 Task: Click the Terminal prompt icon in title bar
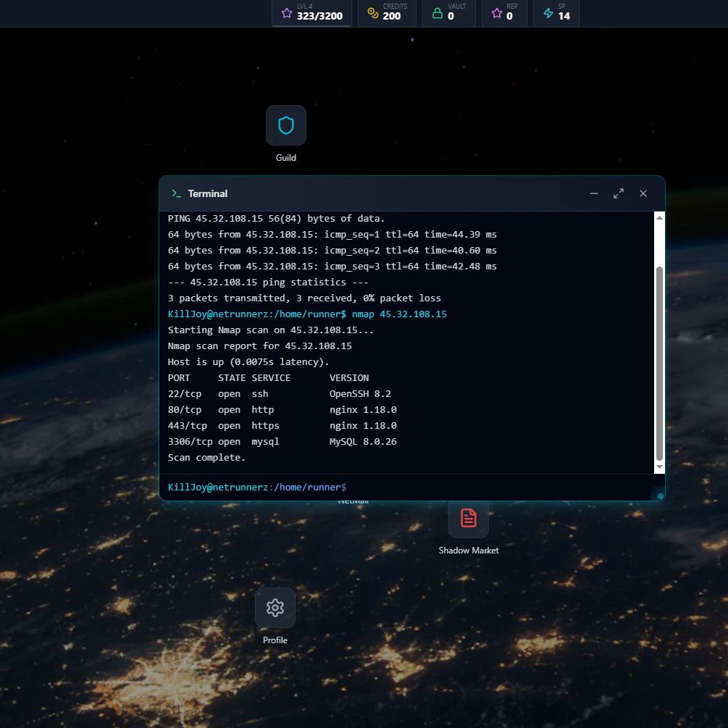(176, 193)
